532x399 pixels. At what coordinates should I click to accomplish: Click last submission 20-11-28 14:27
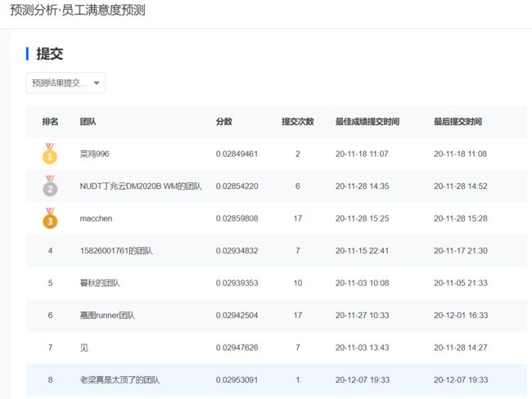[x=461, y=347]
